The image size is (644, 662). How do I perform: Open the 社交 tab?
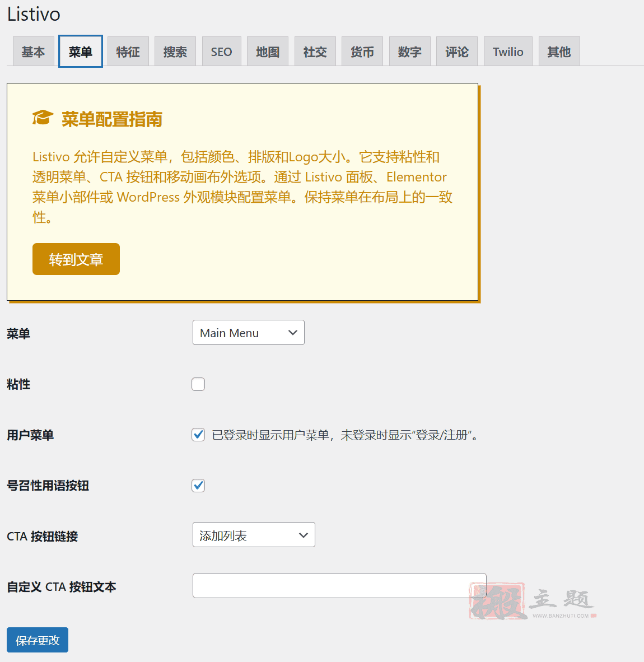coord(315,52)
